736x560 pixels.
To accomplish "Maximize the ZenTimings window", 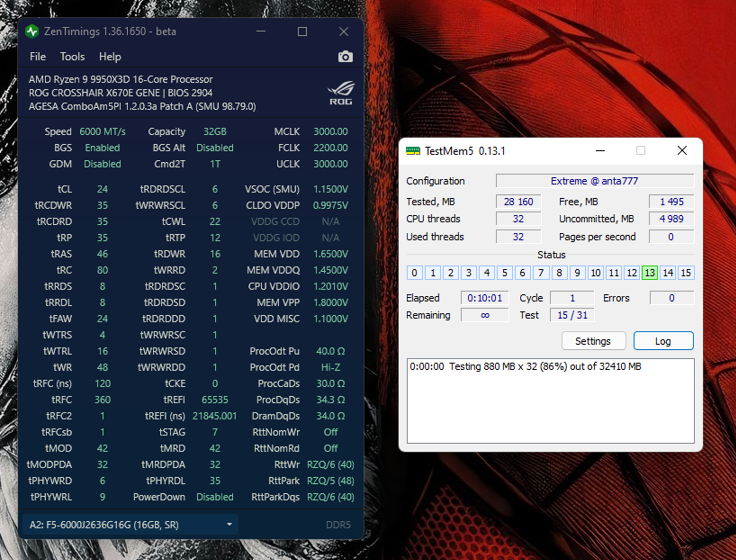I will tap(302, 31).
